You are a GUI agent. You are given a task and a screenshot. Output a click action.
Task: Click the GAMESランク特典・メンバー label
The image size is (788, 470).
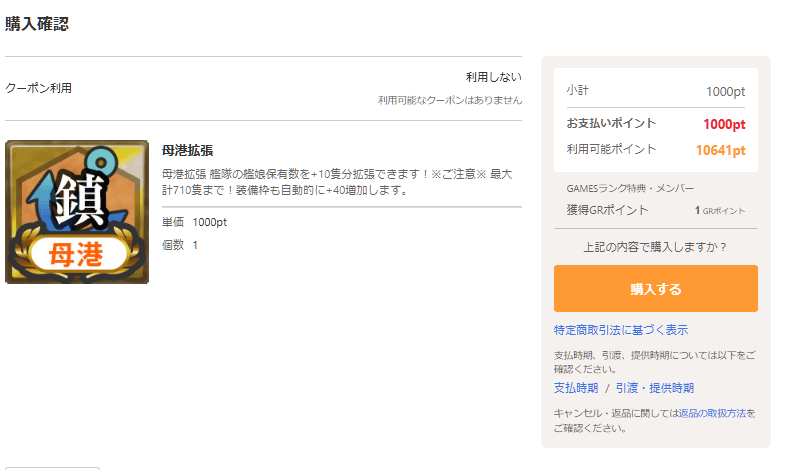pyautogui.click(x=630, y=188)
